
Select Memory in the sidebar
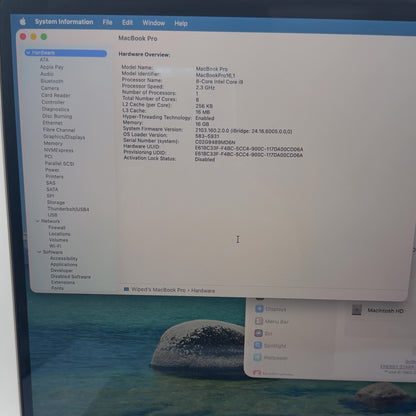(x=53, y=143)
